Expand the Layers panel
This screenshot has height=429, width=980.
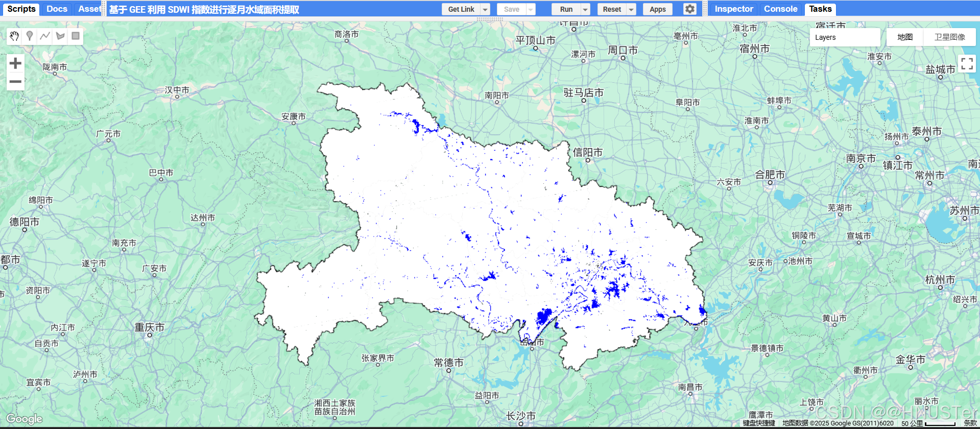coord(845,37)
